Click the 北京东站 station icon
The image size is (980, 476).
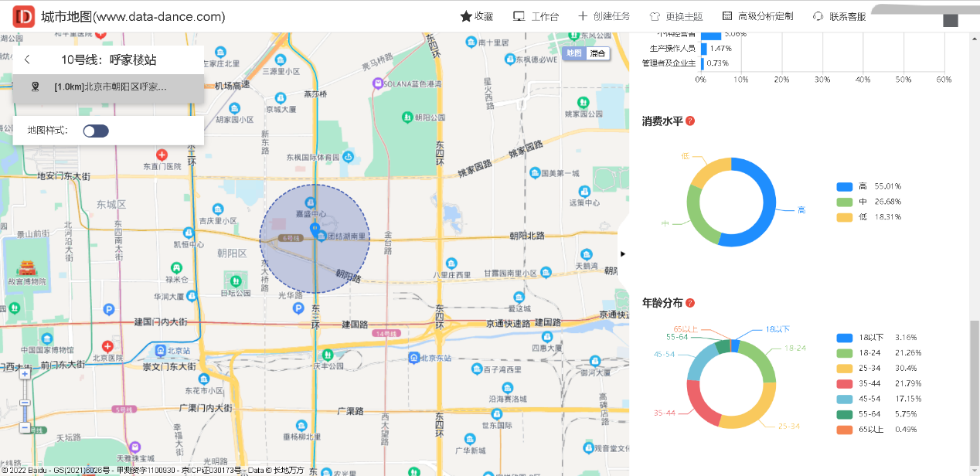413,358
